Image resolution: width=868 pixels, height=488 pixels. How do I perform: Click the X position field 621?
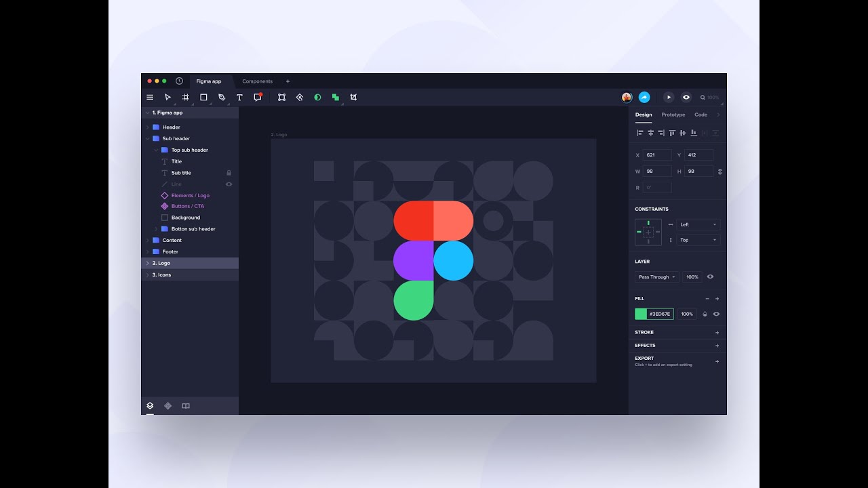coord(657,155)
